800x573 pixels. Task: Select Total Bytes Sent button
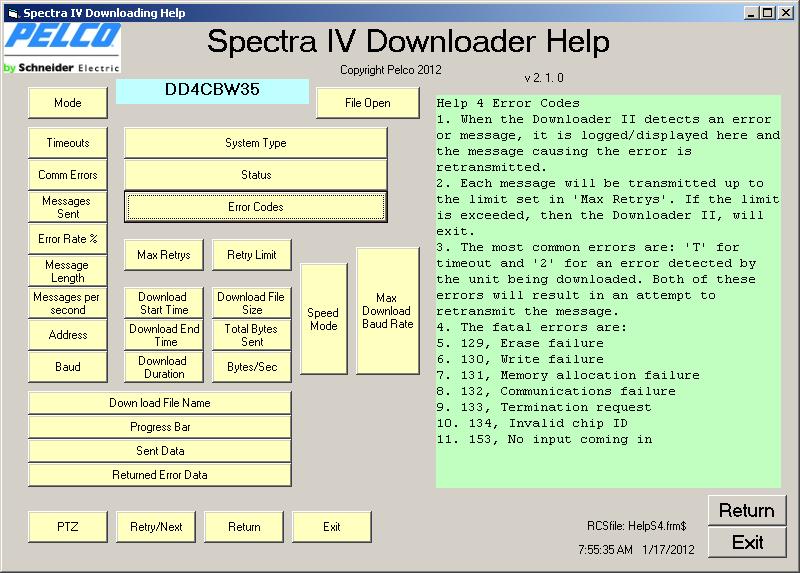coord(252,335)
